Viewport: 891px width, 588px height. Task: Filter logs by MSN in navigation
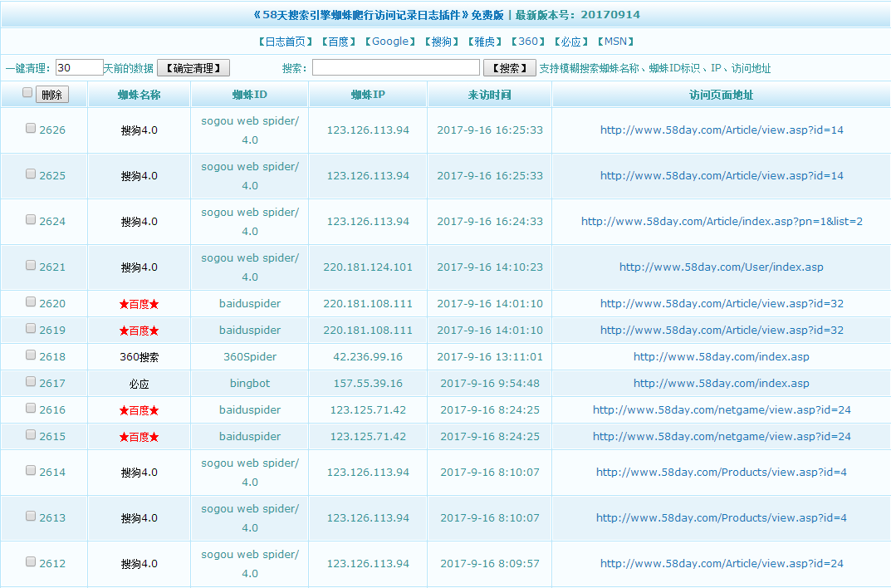(x=615, y=42)
